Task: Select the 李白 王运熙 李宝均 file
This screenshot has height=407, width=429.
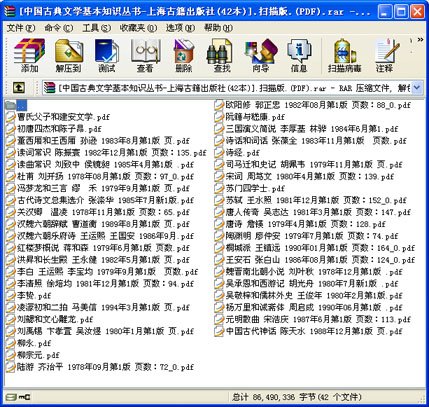Action: 102,272
